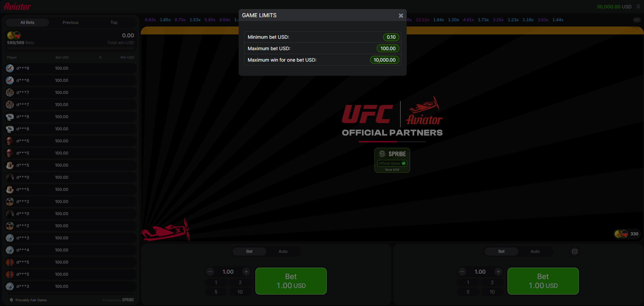
Task: Switch left panel to Auto mode
Action: tap(283, 251)
